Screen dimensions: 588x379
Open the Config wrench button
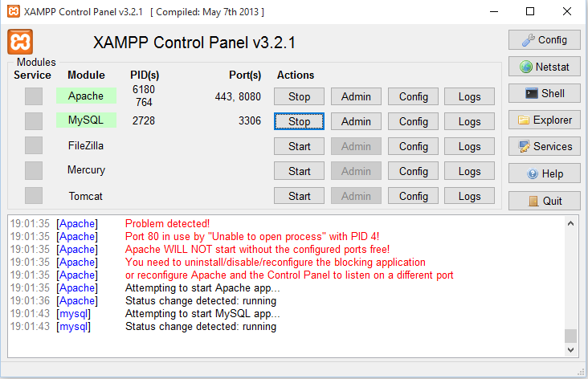click(545, 40)
